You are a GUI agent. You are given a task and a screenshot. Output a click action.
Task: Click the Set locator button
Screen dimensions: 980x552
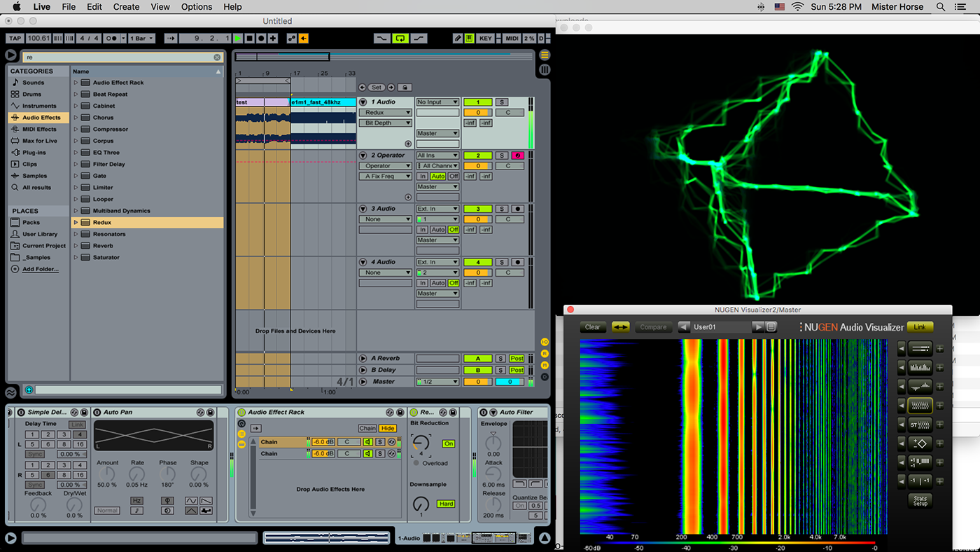click(x=377, y=88)
